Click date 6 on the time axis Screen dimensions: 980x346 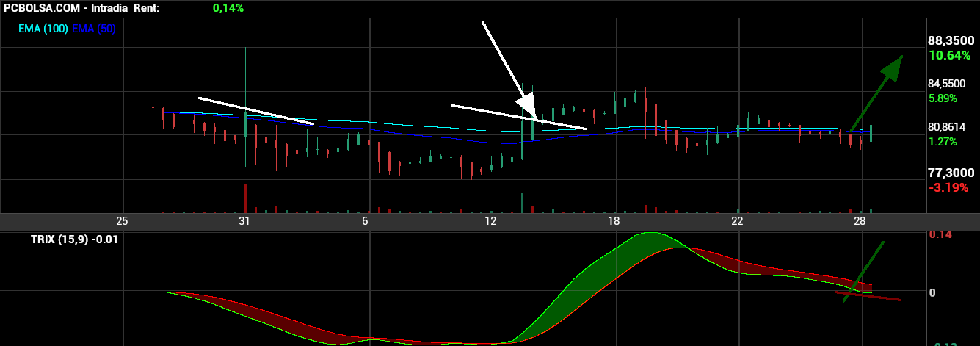[x=365, y=221]
